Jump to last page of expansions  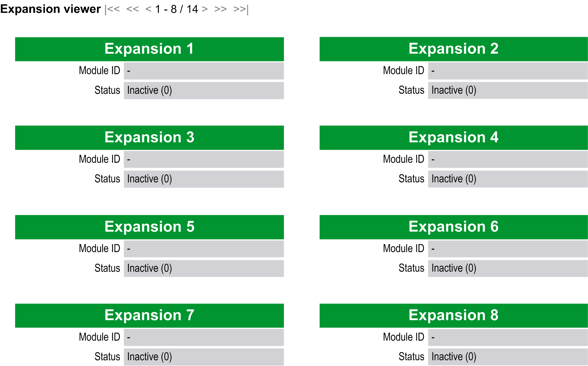(x=241, y=9)
